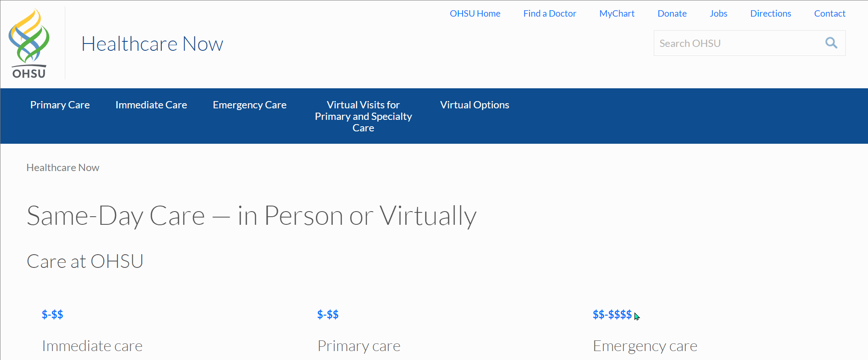Viewport: 868px width, 360px height.
Task: Open the OHSU Home link
Action: pyautogui.click(x=475, y=14)
